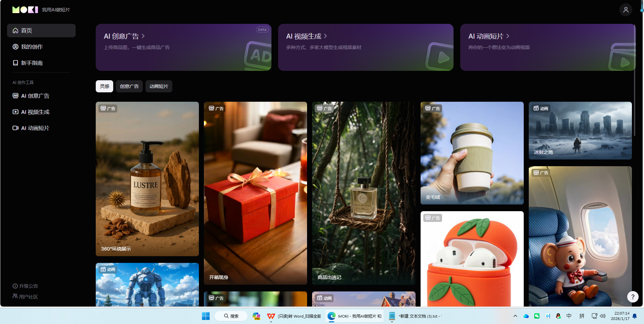644x324 pixels.
Task: Open the floating help question mark button
Action: 633,296
